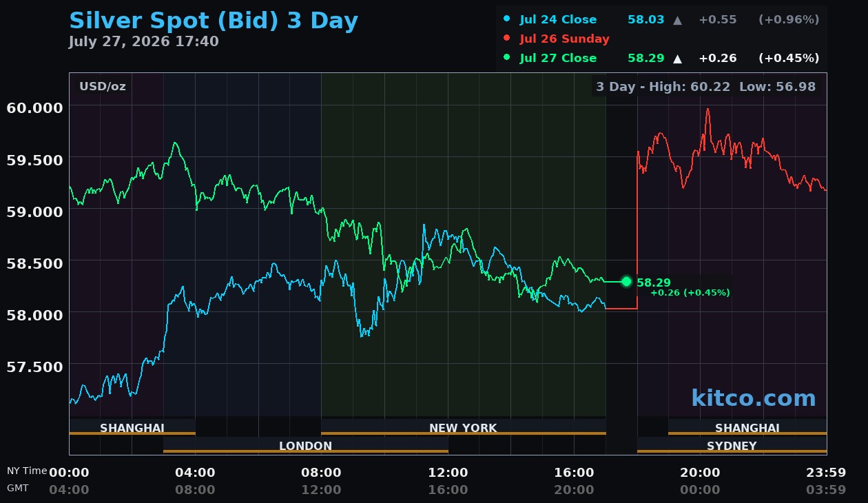Select the Jul 26 Sunday legend label
The width and height of the screenshot is (868, 503).
click(x=564, y=39)
